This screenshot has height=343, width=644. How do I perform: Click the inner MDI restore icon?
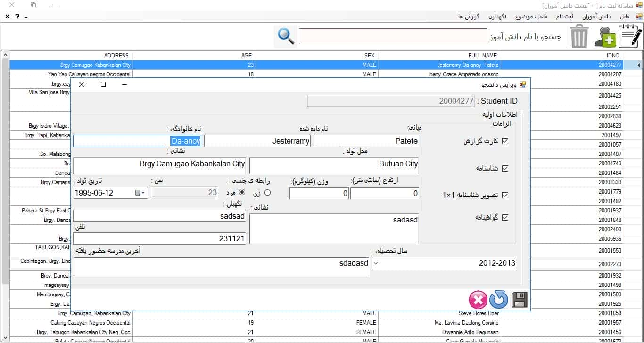coord(17,16)
